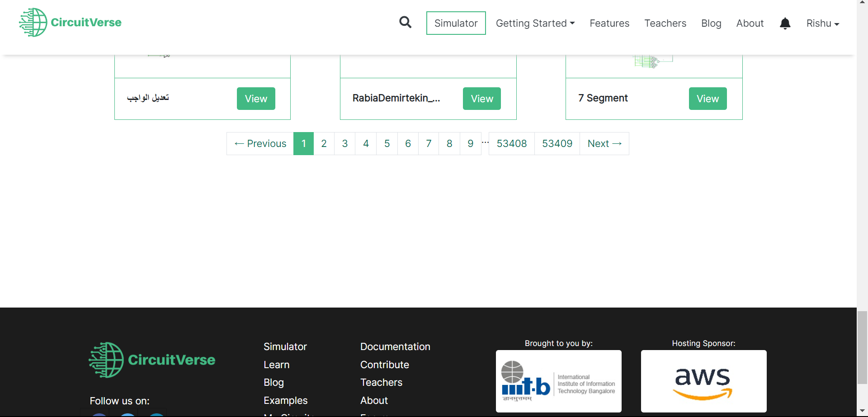Open the Simulator from the header

click(x=456, y=23)
